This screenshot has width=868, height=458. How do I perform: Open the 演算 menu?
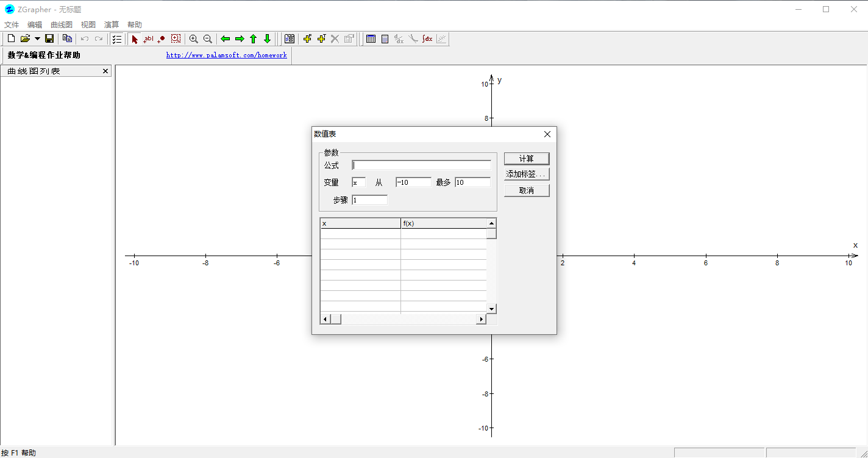tap(112, 25)
